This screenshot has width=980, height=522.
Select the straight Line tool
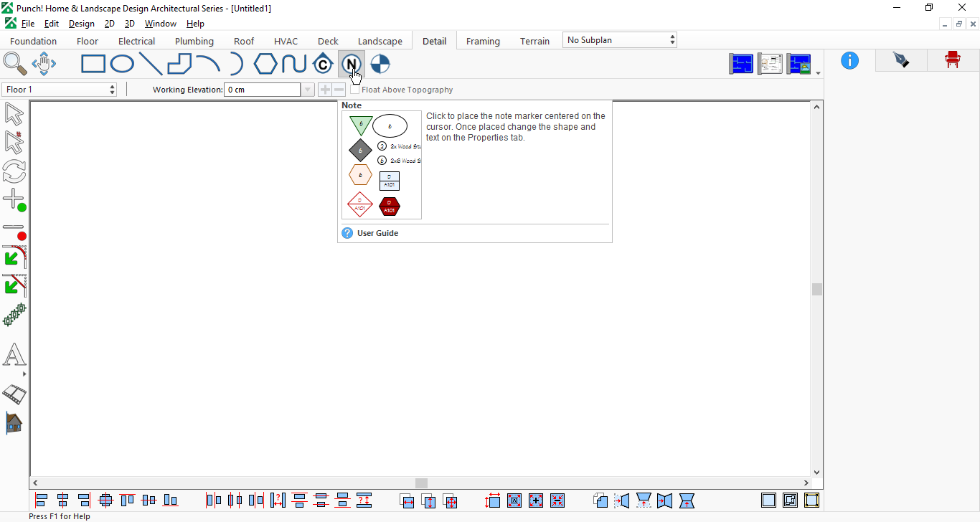150,65
